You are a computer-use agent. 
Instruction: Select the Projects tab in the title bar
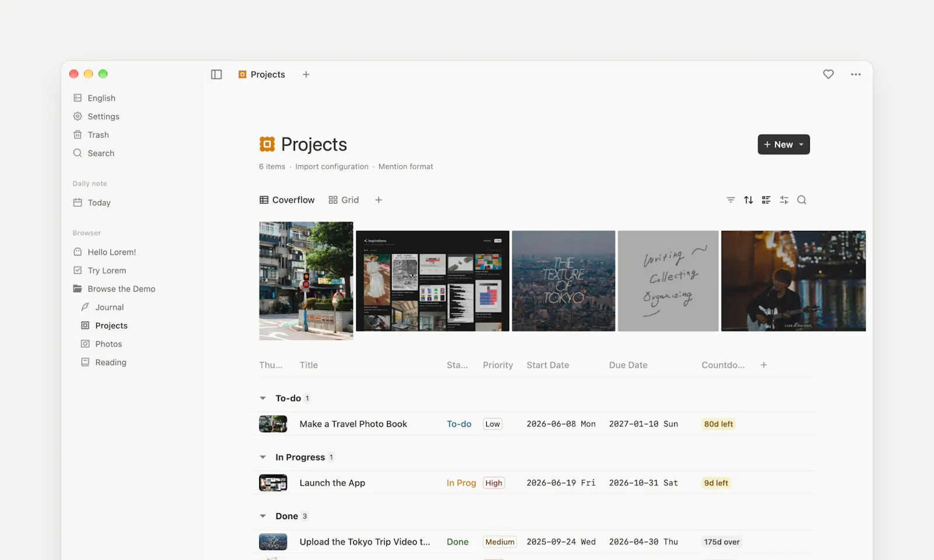(262, 75)
